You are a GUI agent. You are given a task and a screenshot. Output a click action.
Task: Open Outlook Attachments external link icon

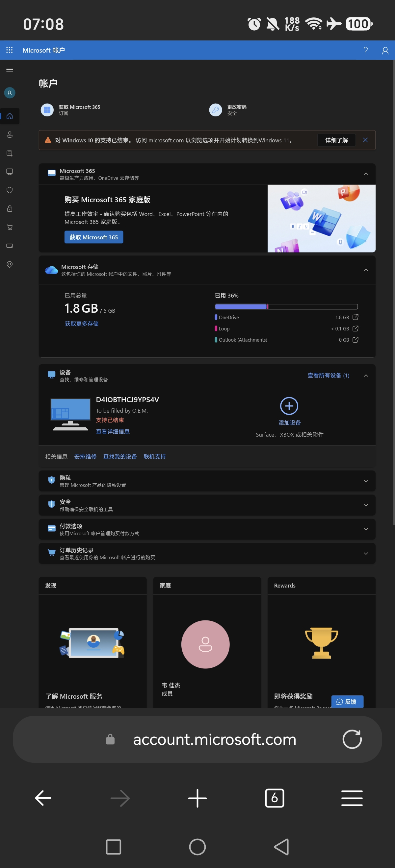point(355,340)
